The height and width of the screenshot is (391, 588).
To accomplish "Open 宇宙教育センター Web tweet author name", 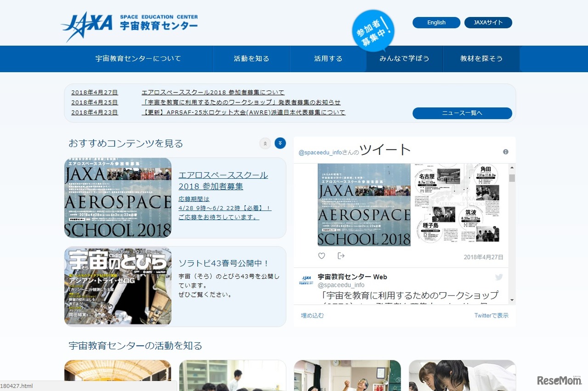I will coord(352,277).
